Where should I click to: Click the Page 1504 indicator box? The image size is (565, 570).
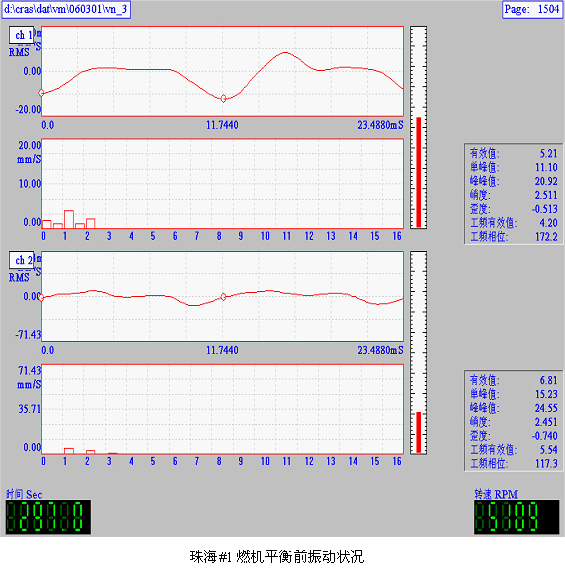pyautogui.click(x=532, y=9)
